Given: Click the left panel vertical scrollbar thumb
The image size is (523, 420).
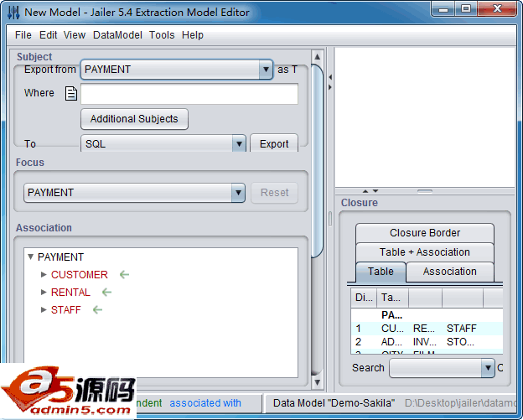Looking at the screenshot, I should pos(317,161).
